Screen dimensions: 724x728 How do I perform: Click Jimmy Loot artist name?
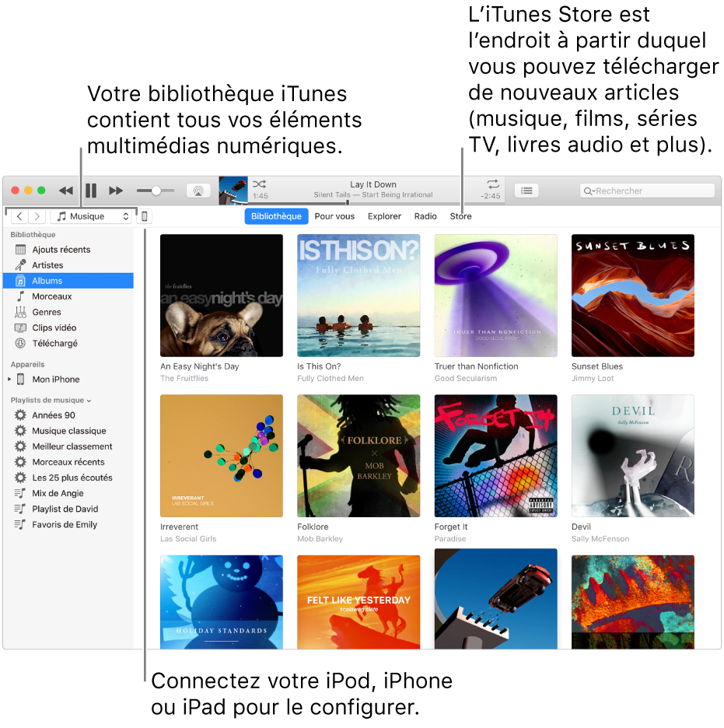point(593,379)
